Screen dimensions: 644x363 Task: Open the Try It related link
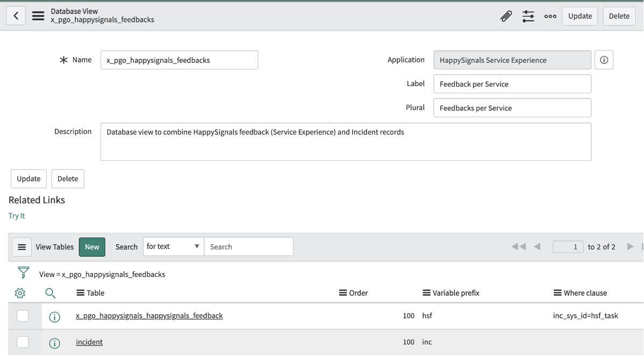click(x=17, y=216)
